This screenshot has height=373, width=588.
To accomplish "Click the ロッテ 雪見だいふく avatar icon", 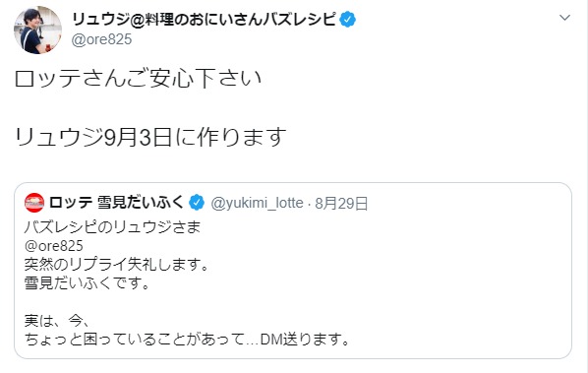I will point(34,203).
